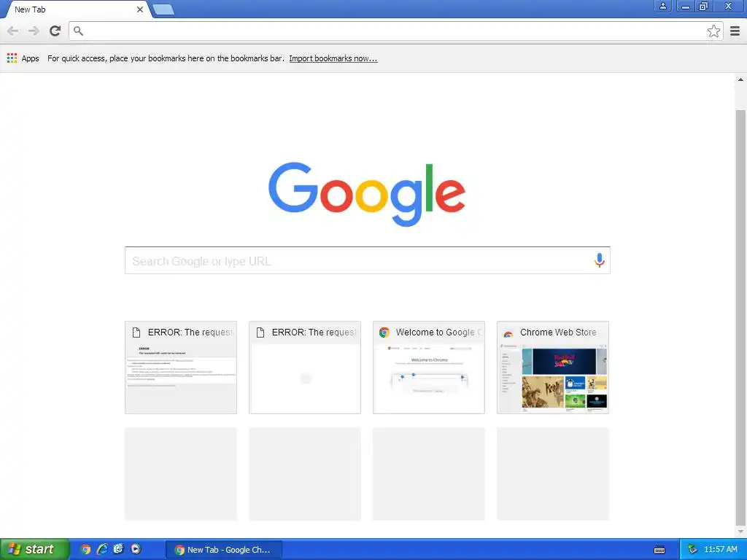Click the Web Store icon on thumbnail title
This screenshot has width=747, height=560.
(x=508, y=332)
